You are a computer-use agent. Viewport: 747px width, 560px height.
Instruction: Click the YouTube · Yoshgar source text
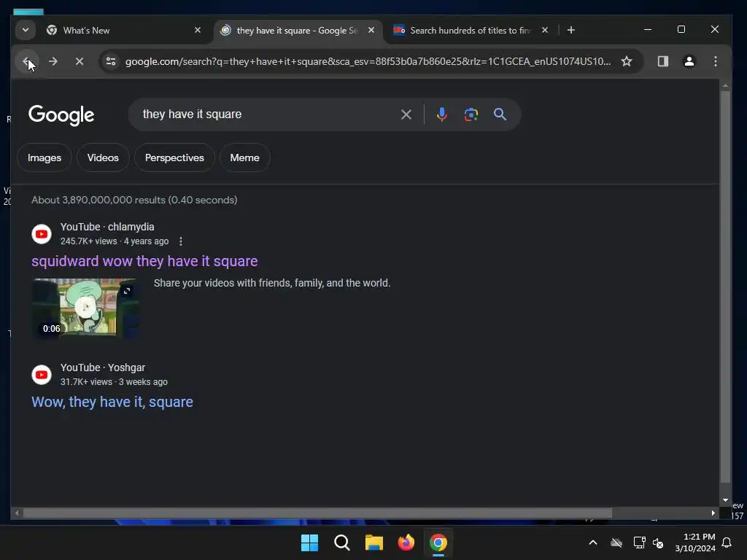tap(102, 367)
